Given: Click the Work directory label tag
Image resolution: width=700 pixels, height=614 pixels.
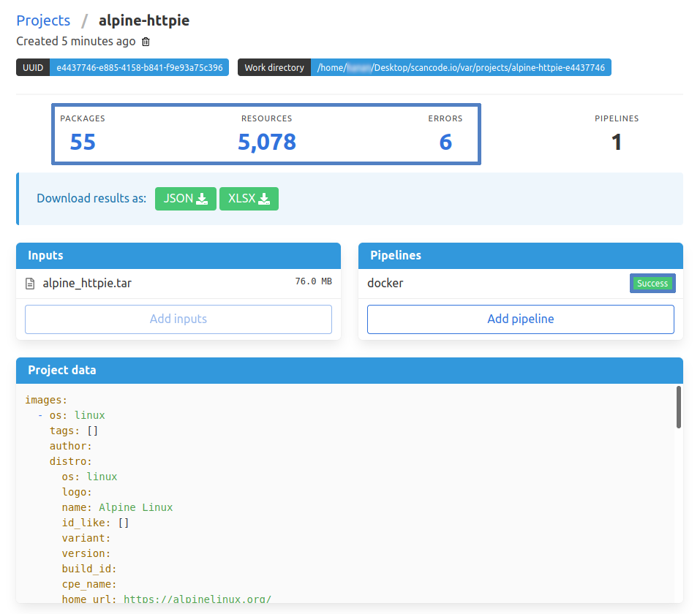Looking at the screenshot, I should coord(274,67).
